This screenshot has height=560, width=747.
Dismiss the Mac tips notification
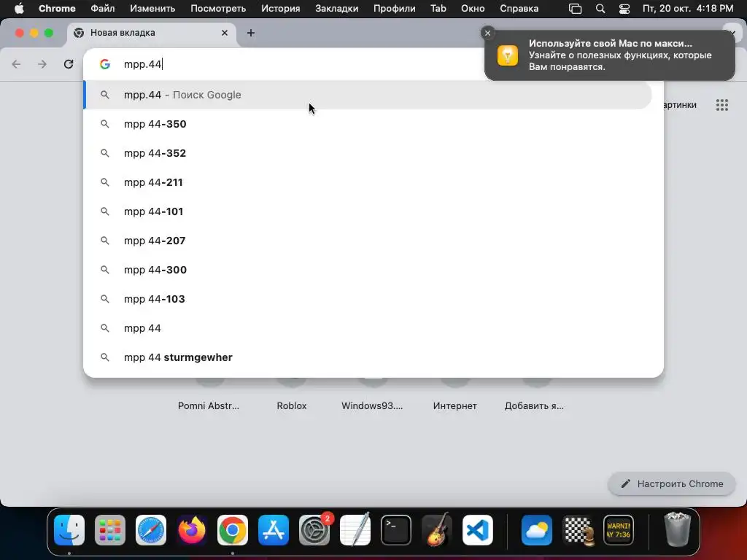click(487, 33)
